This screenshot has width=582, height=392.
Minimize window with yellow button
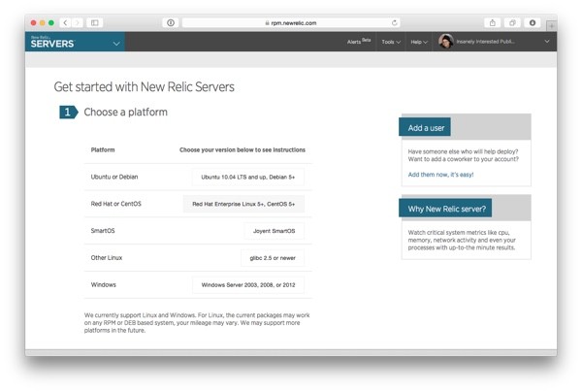click(43, 22)
